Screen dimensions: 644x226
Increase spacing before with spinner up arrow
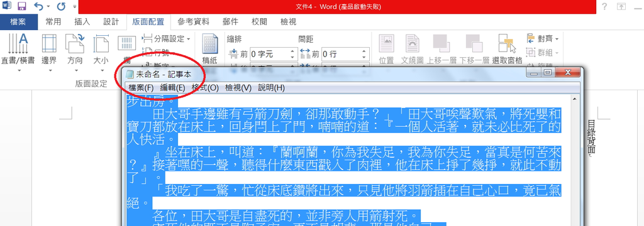pyautogui.click(x=364, y=51)
